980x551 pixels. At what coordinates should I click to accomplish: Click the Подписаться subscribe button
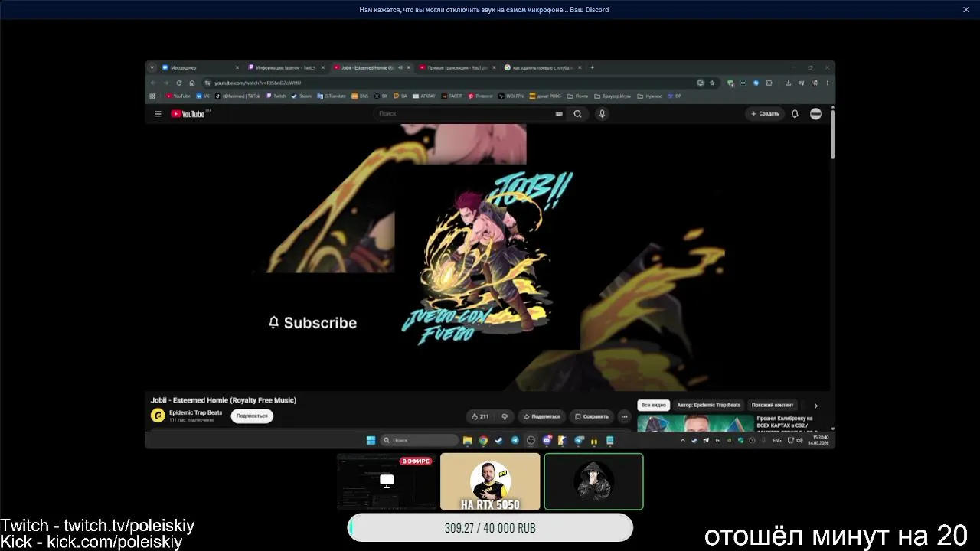252,416
